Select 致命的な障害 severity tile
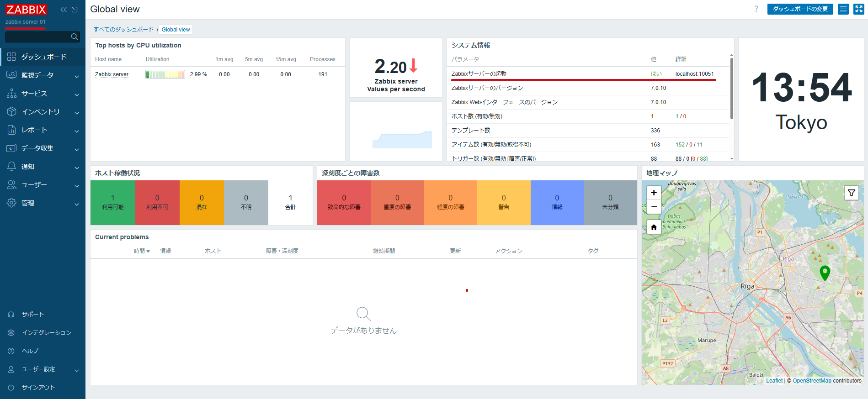 344,203
